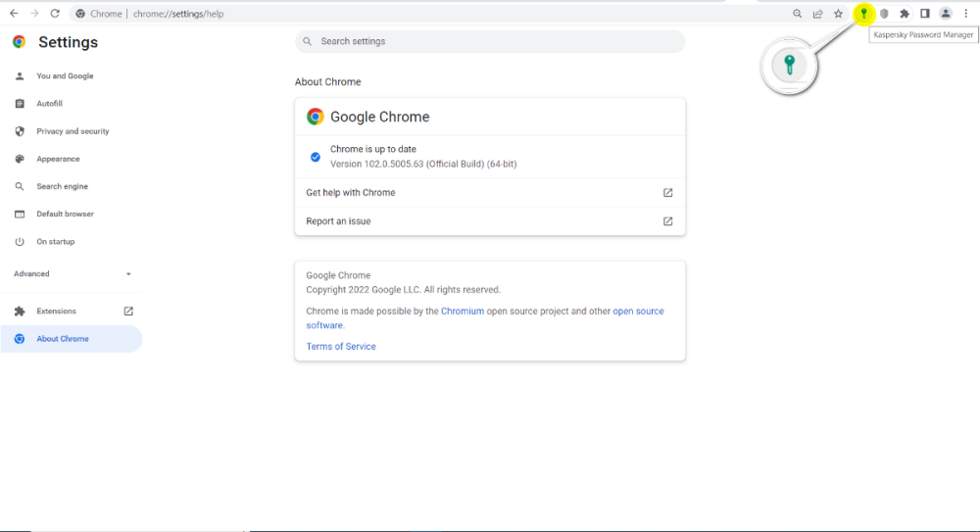Click the Kaspersky Password Manager key icon
Image resolution: width=980 pixels, height=532 pixels.
pos(863,14)
